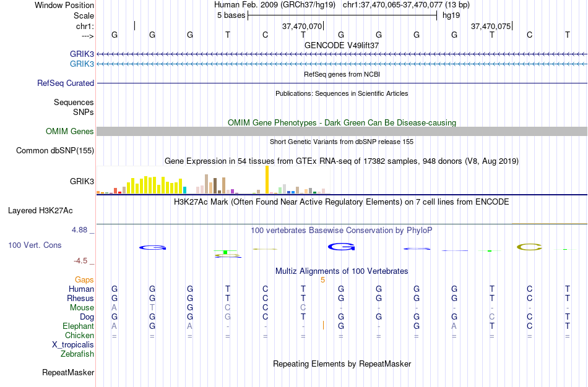Click the 4.88 upper scale value

(x=79, y=230)
